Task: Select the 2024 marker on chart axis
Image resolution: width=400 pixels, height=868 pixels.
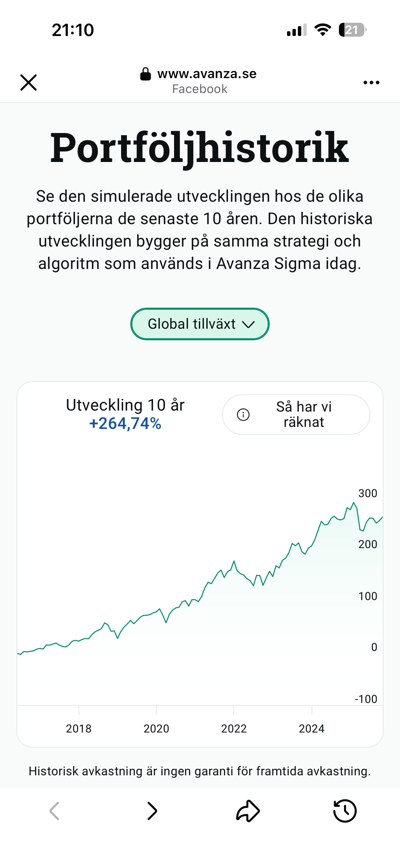Action: pos(312,728)
